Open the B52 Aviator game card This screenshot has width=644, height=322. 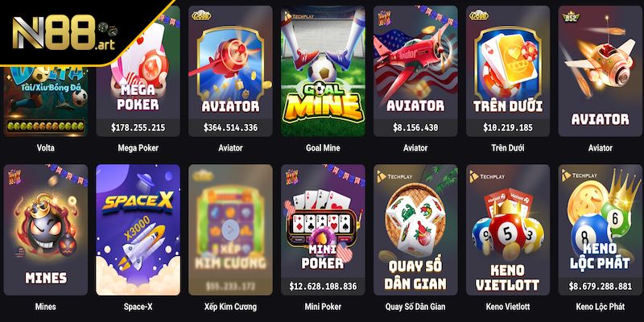pos(600,71)
